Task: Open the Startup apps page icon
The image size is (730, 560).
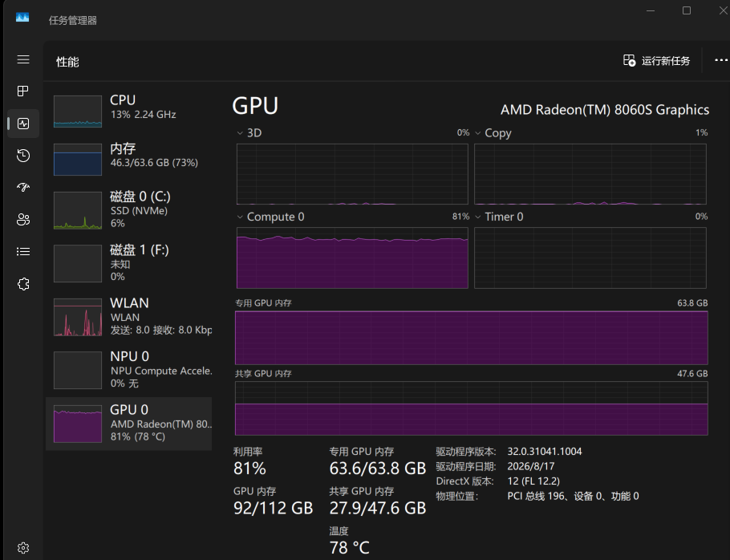Action: point(23,187)
